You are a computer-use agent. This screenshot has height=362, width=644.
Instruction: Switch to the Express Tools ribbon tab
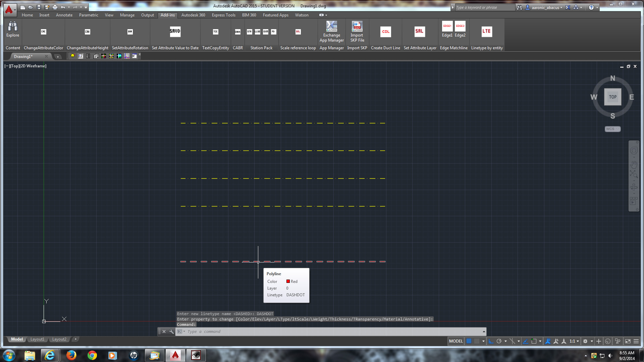pyautogui.click(x=223, y=15)
